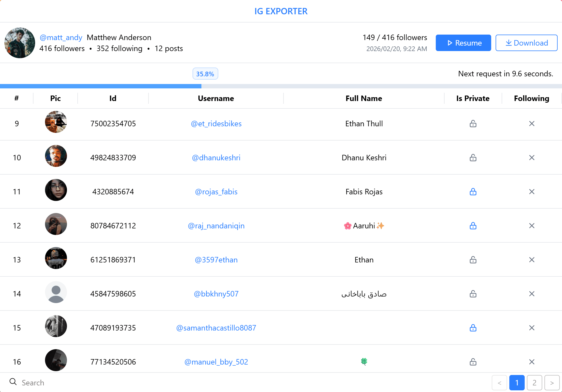Viewport: 562px width, 392px height.
Task: Click the private lock icon for raj_nandaniqin
Action: [x=473, y=226]
